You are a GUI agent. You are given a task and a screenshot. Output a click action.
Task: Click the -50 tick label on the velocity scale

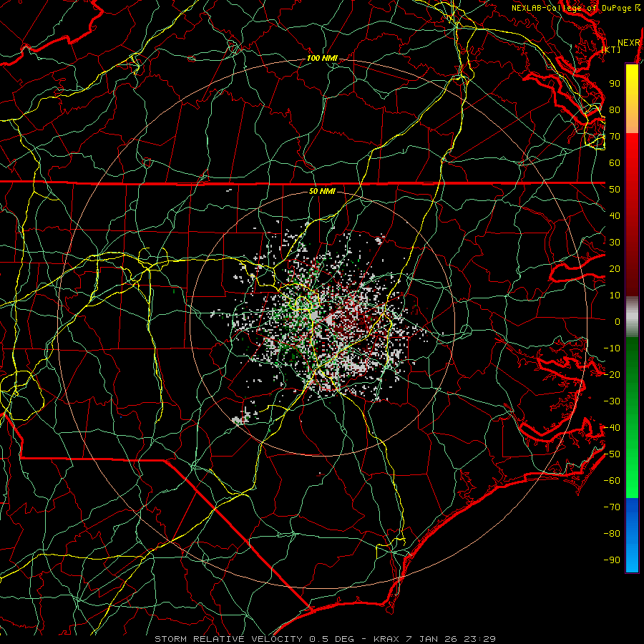[x=612, y=454]
